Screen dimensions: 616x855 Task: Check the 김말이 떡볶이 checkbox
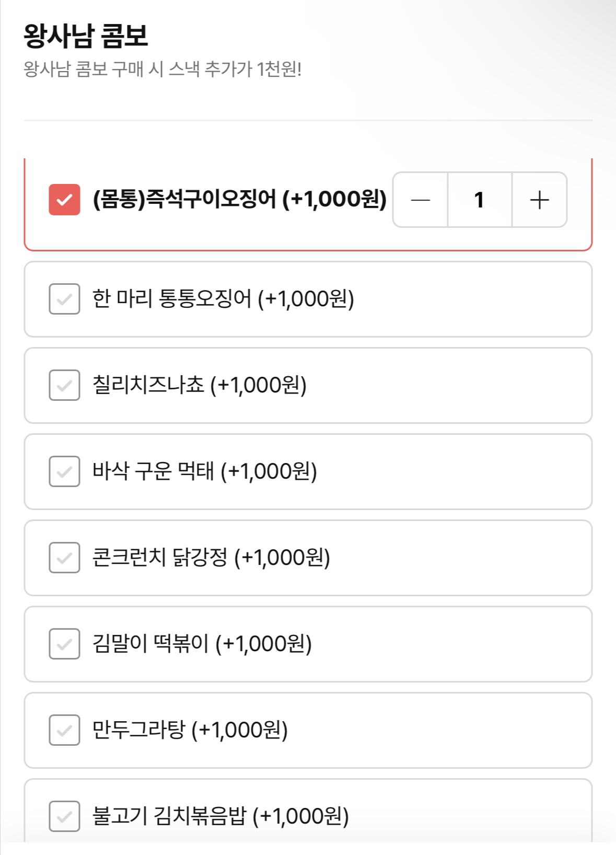(x=64, y=644)
